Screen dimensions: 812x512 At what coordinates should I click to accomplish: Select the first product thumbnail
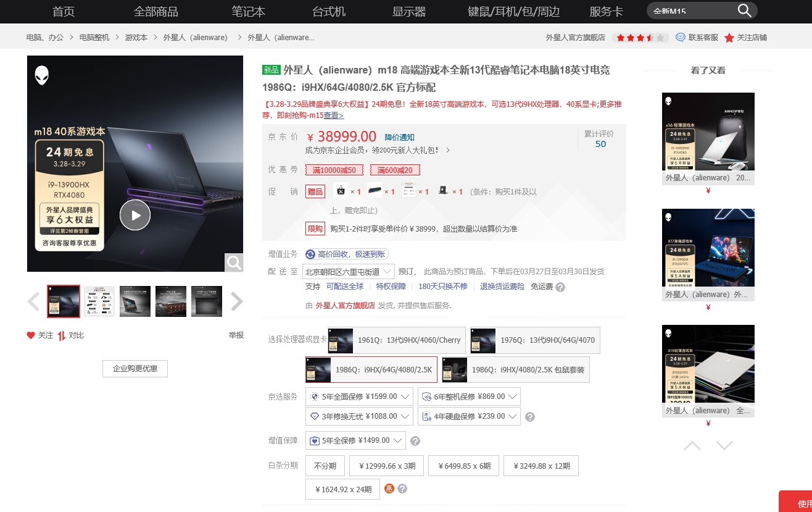pyautogui.click(x=64, y=301)
